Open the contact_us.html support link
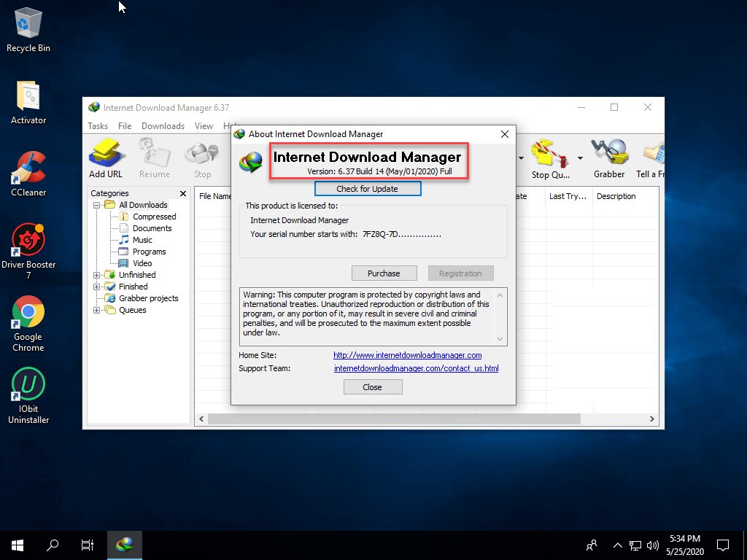This screenshot has width=747, height=560. (x=416, y=368)
